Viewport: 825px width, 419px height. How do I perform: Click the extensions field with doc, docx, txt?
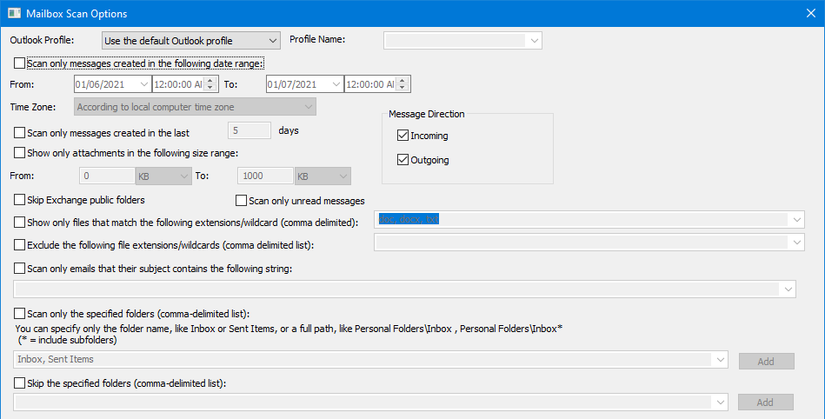click(582, 220)
